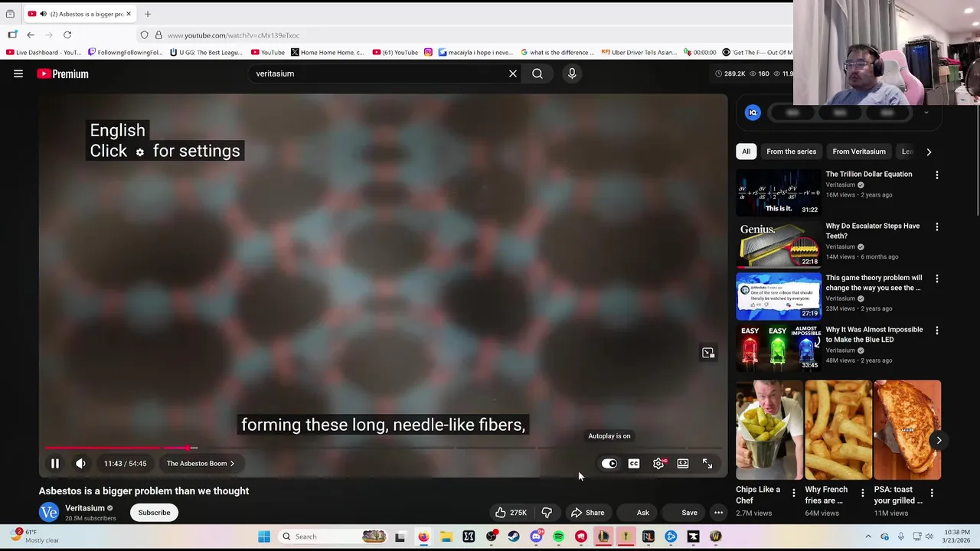Open Veritasium channel name link below video
Screen dimensions: 980x551
click(x=85, y=508)
